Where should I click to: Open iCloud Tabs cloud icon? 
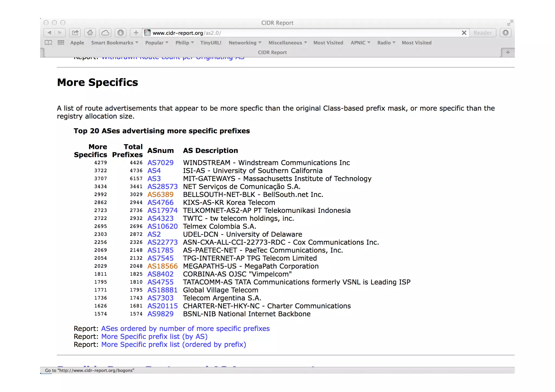pos(105,33)
